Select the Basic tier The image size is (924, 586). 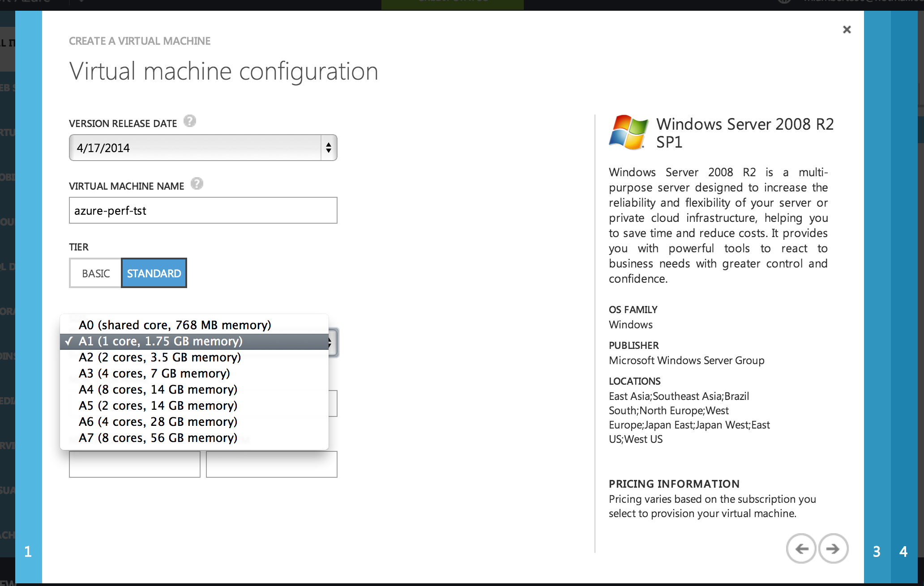point(96,273)
